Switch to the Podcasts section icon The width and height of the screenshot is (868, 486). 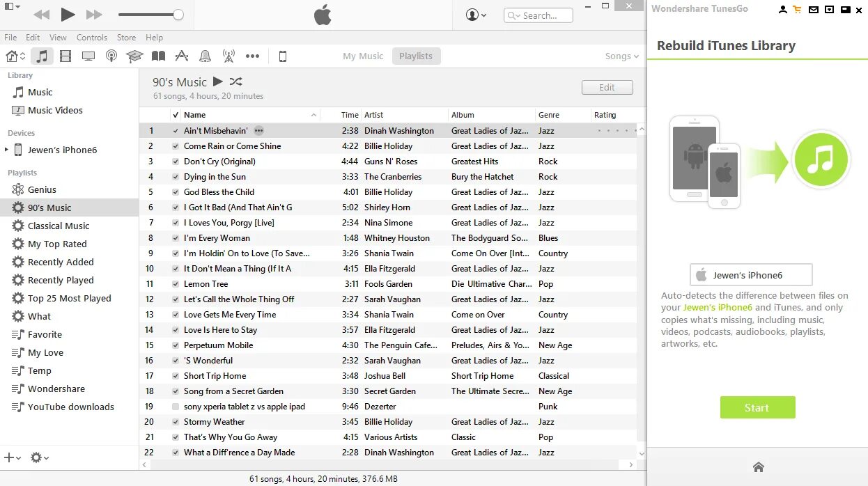point(111,56)
